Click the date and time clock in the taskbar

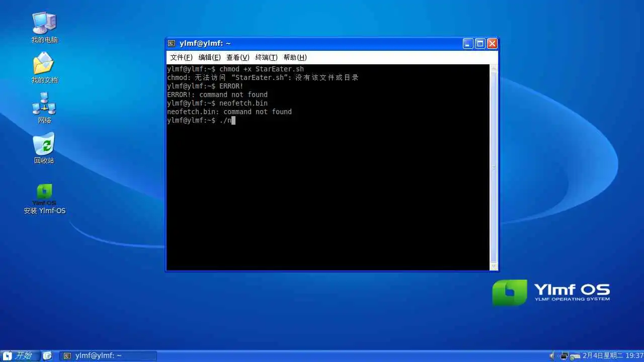[613, 355]
